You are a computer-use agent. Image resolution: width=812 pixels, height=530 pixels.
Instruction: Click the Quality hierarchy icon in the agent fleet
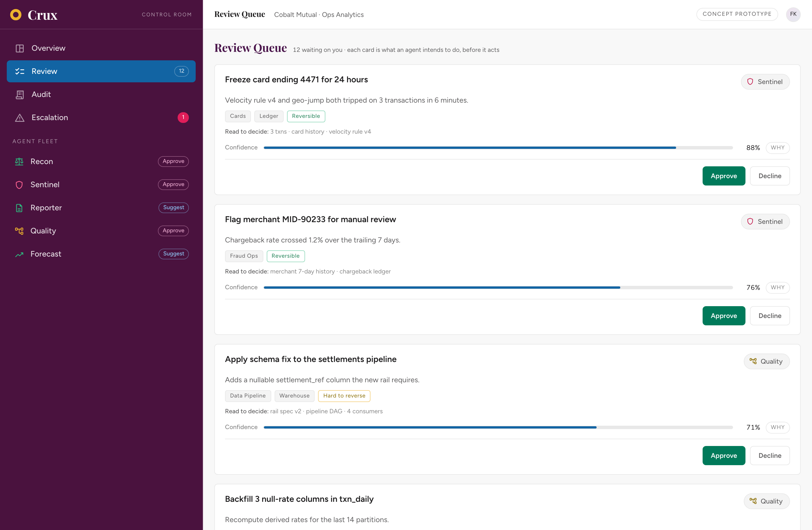tap(19, 231)
